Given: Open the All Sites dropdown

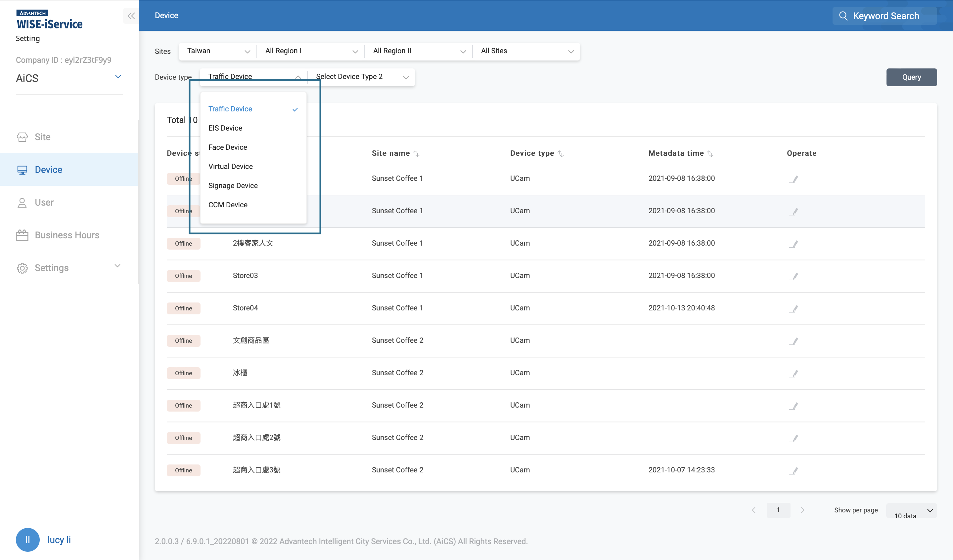Looking at the screenshot, I should 526,51.
